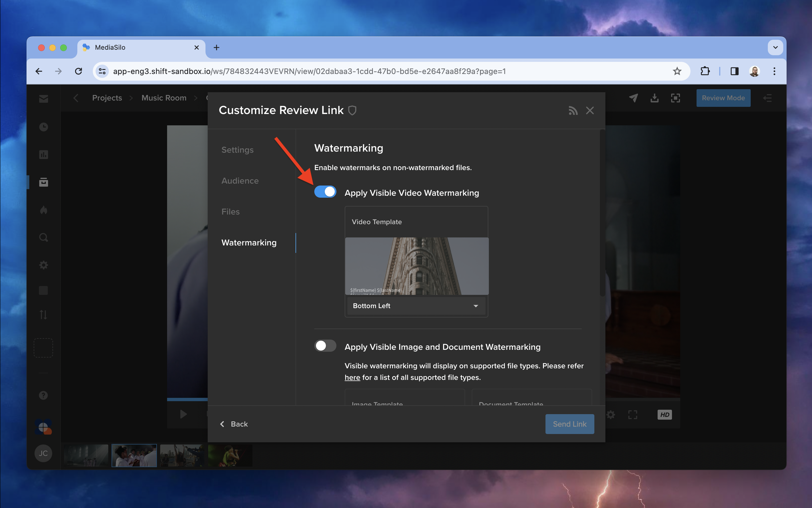Click the video template preview image

[417, 266]
